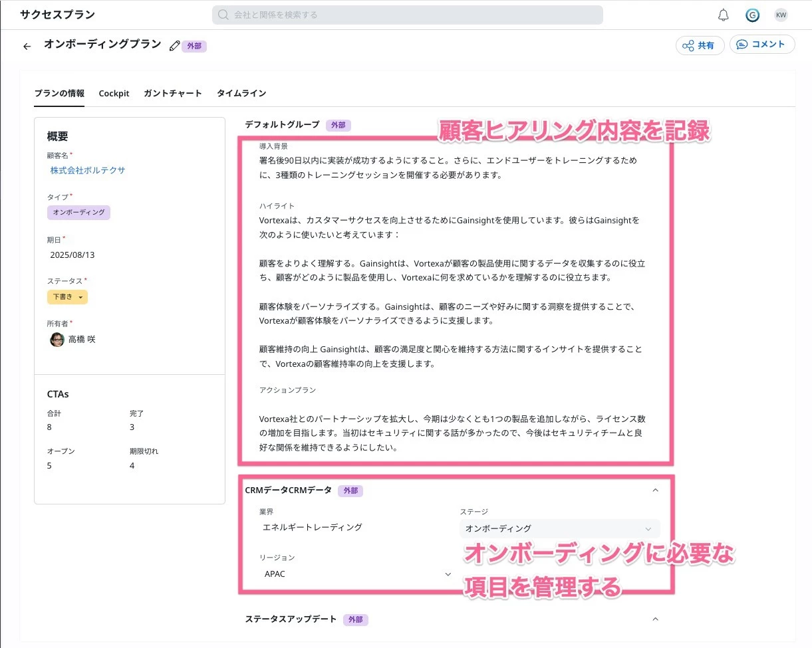This screenshot has width=812, height=648.
Task: Click the 外部 badge beside デフォルトグループ
Action: (338, 125)
